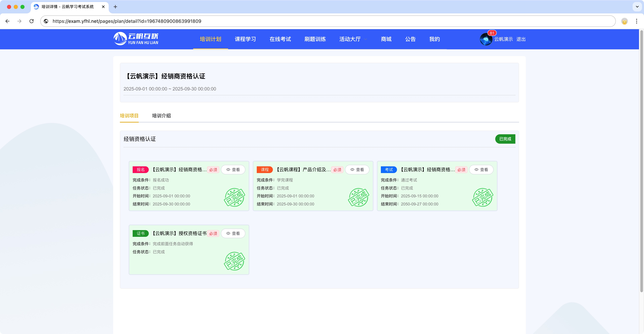Click 查看 on the 证书 task card
Screen dimensions: 644x334
tap(233, 233)
